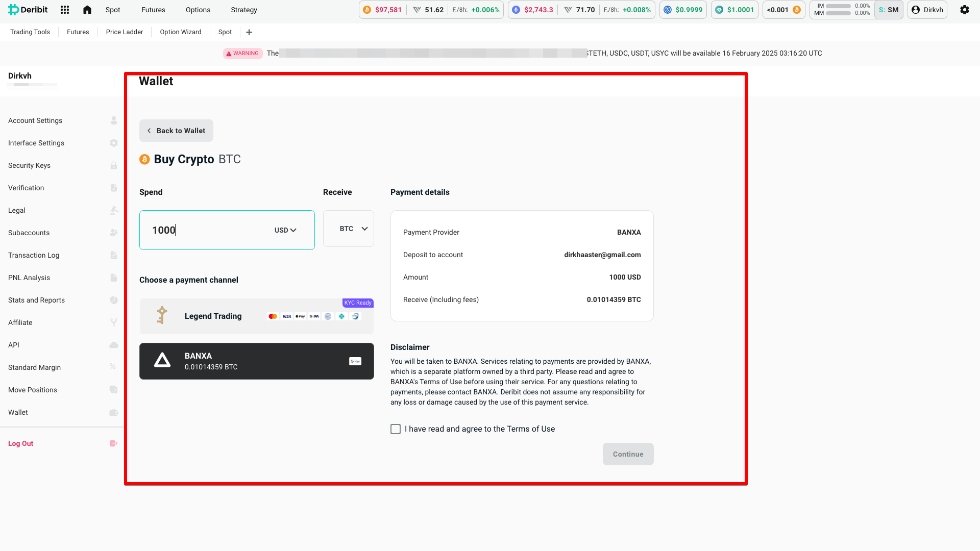Open the apps grid menu icon
The image size is (980, 551).
(x=65, y=10)
